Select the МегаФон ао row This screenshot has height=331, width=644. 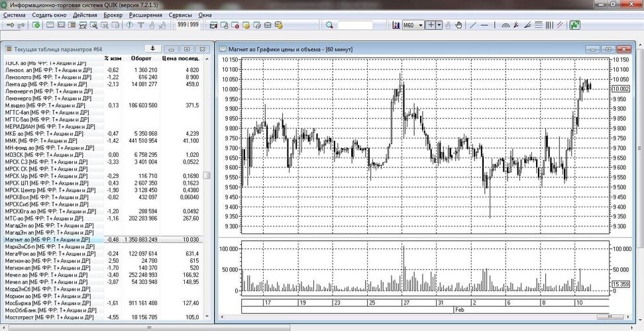103,254
